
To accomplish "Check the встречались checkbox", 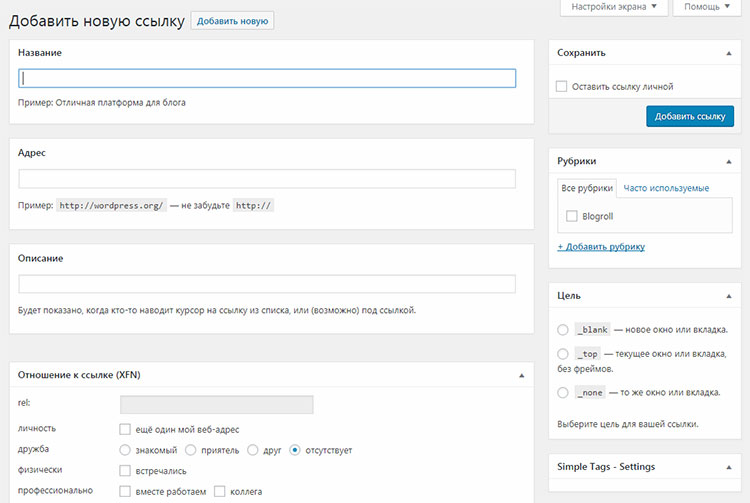I will click(x=125, y=470).
